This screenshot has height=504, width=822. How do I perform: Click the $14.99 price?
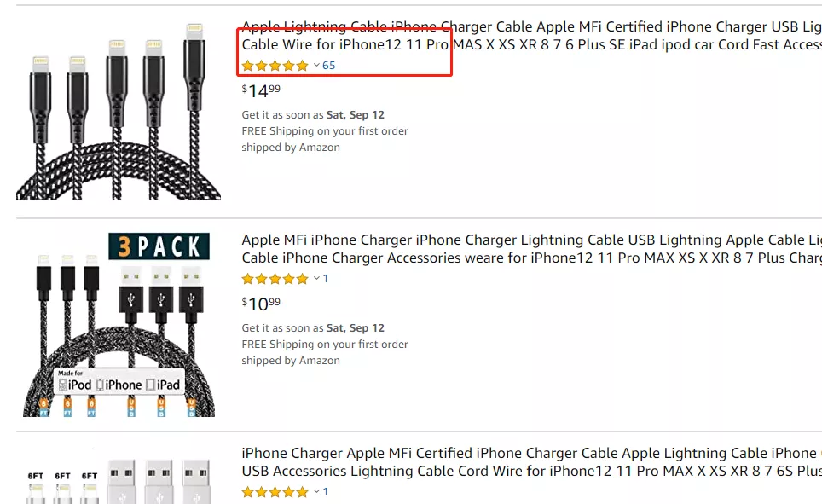click(x=261, y=90)
